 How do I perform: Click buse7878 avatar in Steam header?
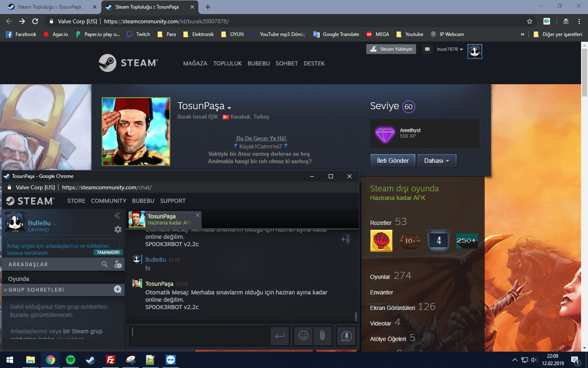474,52
